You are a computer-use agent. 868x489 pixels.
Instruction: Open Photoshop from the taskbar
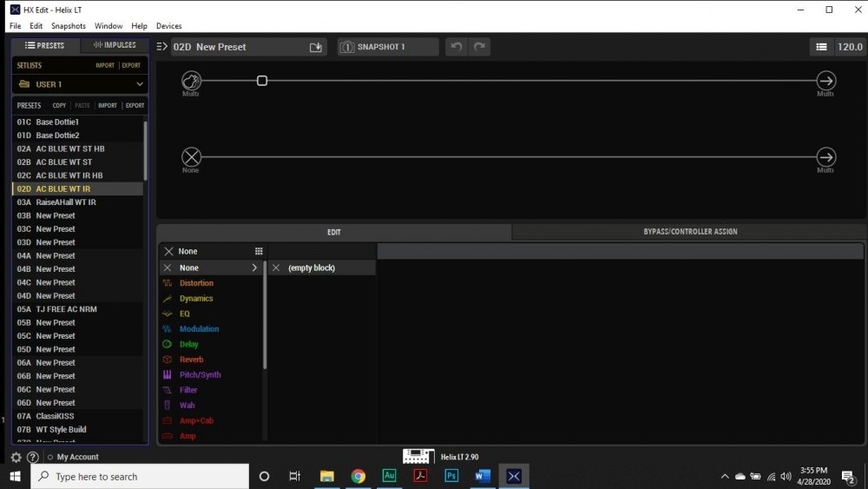coord(451,476)
